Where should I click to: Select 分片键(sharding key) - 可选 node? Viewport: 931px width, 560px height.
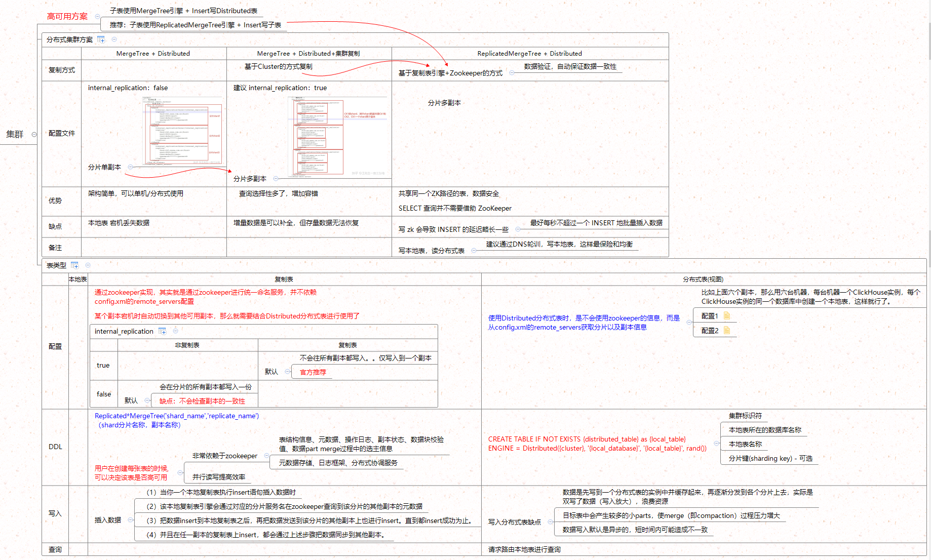770,459
